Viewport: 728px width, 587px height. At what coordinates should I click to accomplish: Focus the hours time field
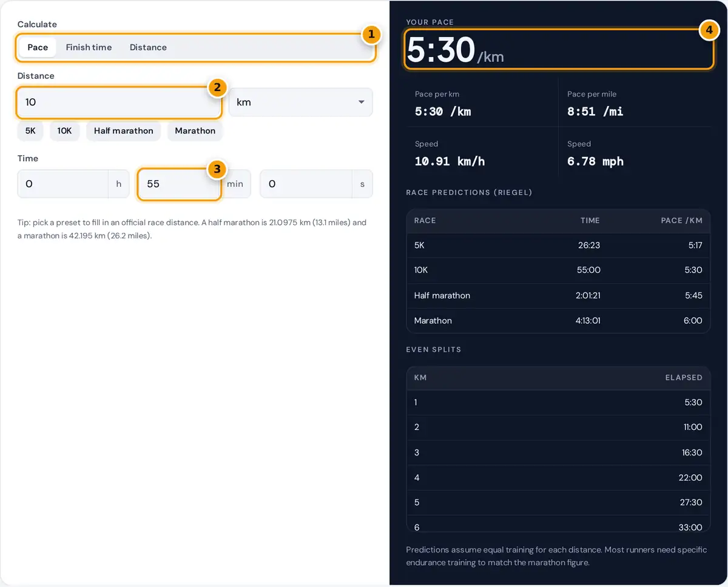[63, 184]
